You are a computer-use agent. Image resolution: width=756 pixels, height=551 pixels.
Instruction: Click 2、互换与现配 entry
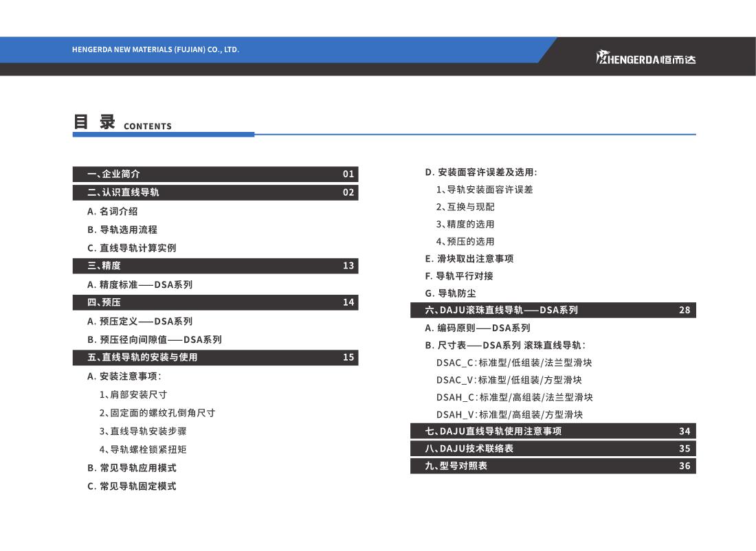[x=465, y=207]
